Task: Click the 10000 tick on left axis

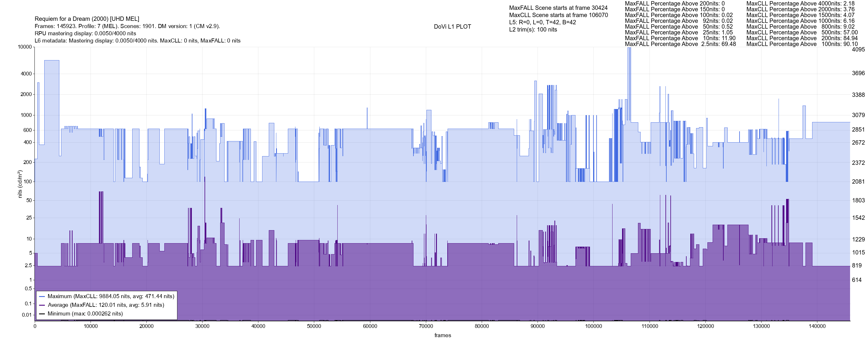Action: 25,47
